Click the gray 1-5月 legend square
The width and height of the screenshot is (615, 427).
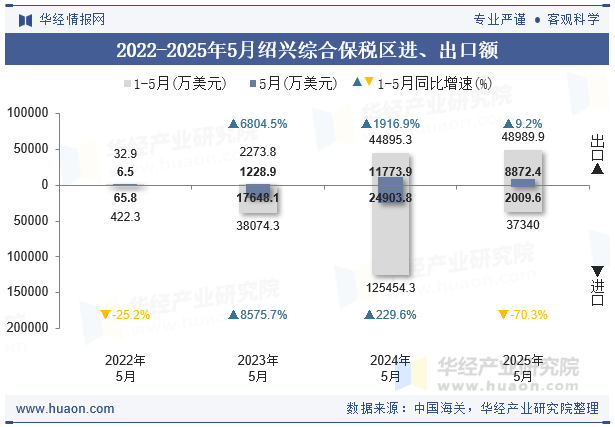tap(127, 83)
